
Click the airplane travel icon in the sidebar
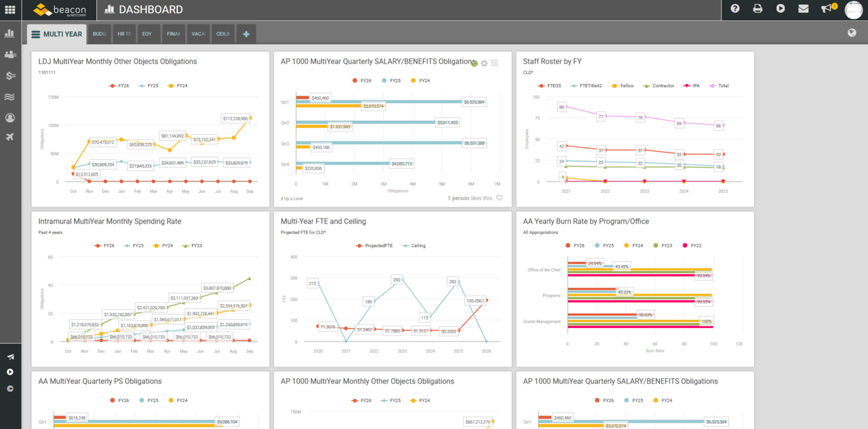[x=10, y=137]
